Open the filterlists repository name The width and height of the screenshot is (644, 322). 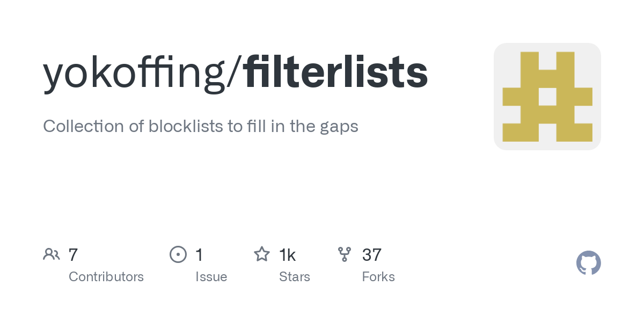click(335, 72)
